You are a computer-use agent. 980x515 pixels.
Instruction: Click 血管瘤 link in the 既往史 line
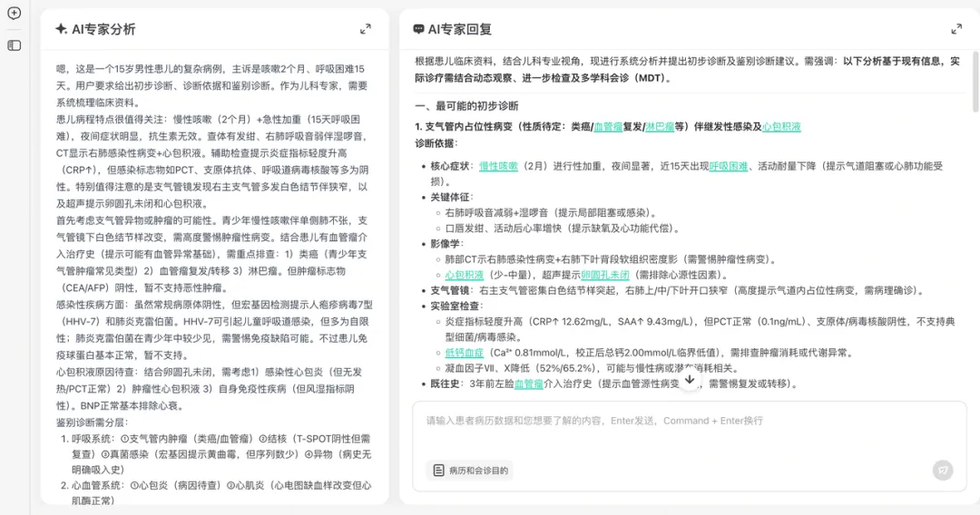[x=528, y=384]
